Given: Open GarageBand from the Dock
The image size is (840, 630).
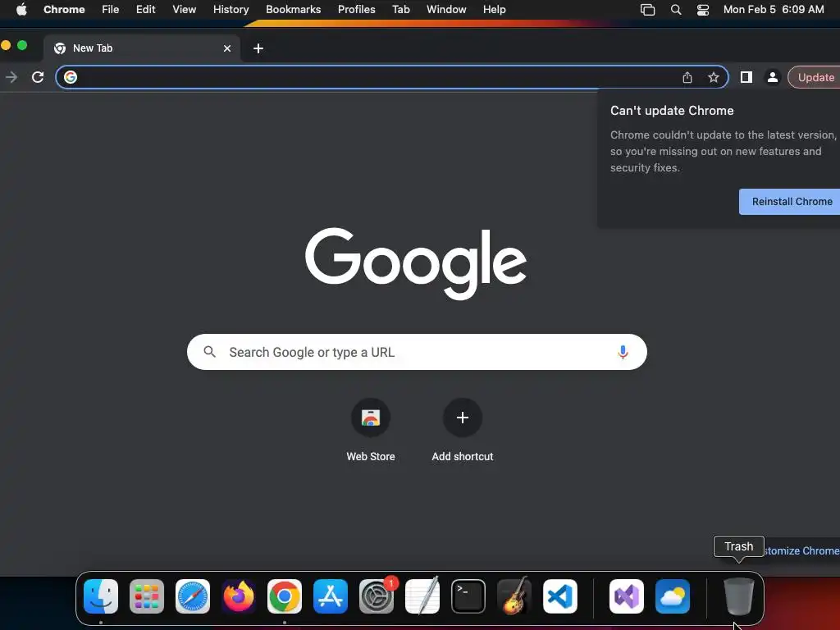Looking at the screenshot, I should point(514,596).
